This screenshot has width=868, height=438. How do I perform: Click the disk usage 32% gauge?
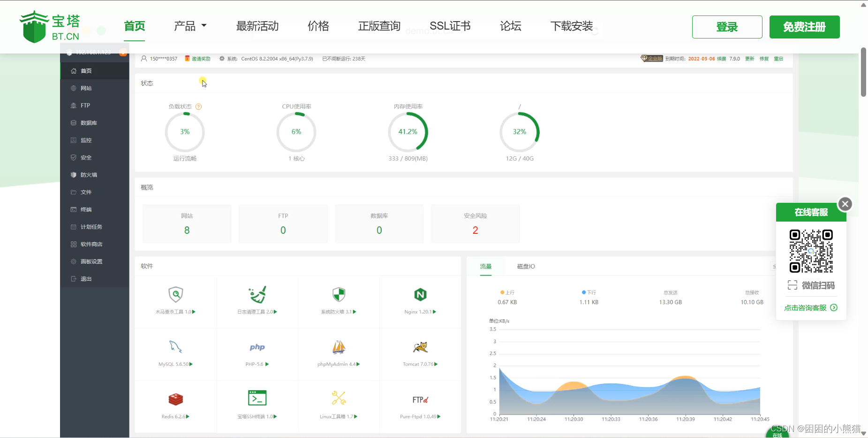(520, 132)
